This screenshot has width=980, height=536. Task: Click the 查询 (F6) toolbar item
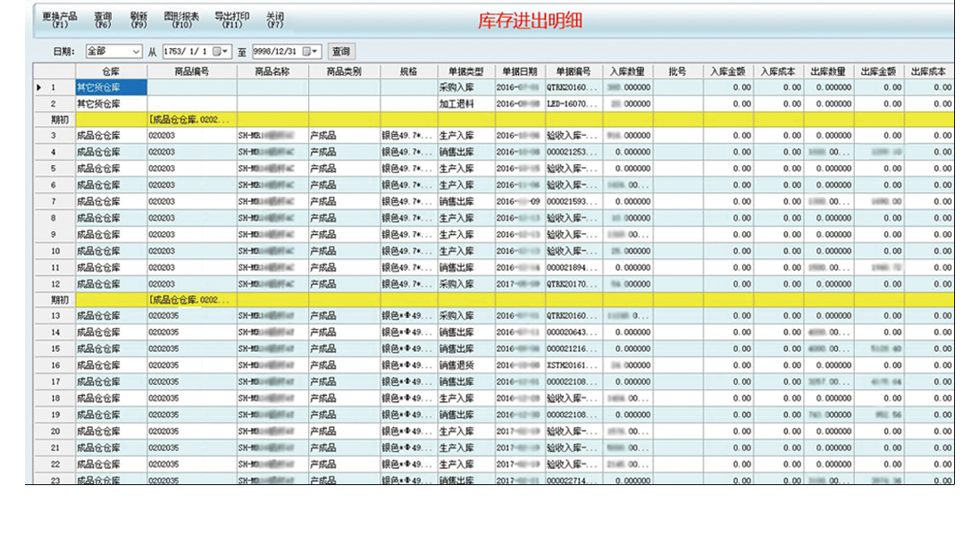[103, 20]
